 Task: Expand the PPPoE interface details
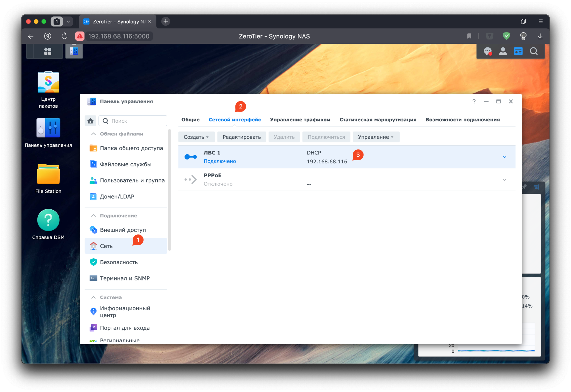(x=505, y=179)
